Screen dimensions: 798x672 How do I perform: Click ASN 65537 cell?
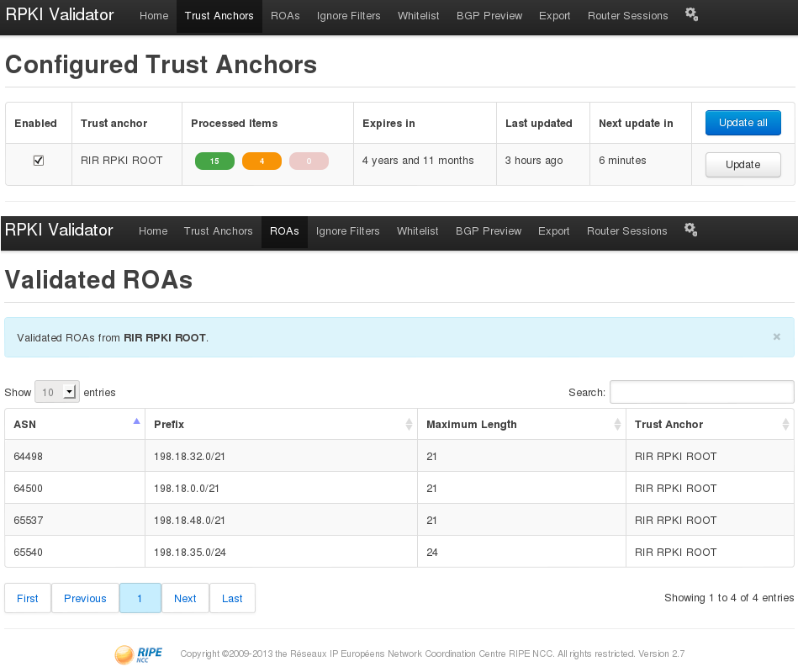[x=75, y=521]
